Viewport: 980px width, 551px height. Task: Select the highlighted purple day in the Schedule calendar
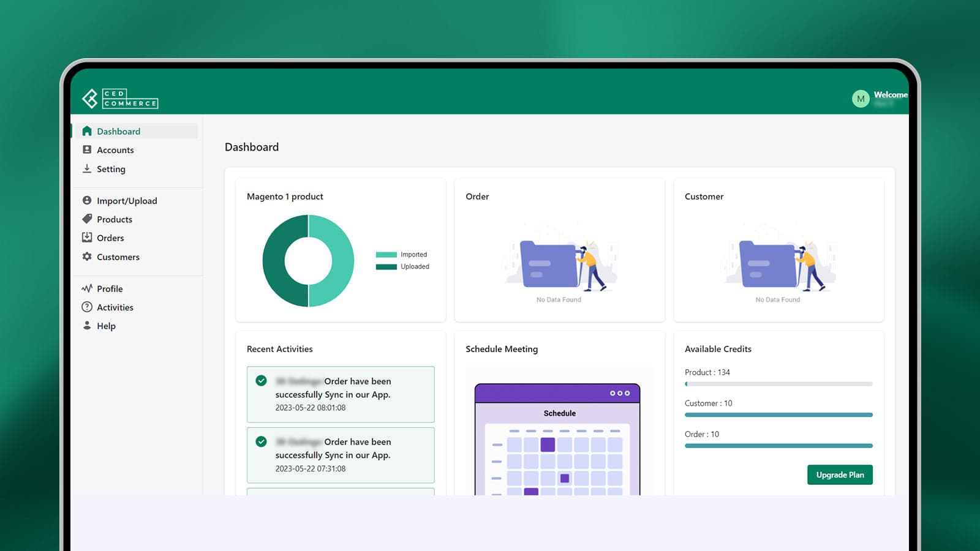pyautogui.click(x=548, y=445)
